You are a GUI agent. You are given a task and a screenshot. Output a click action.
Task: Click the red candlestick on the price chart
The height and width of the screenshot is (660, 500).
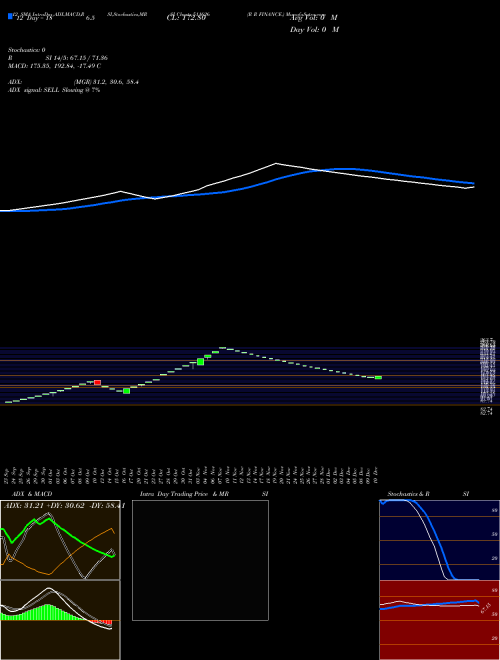pyautogui.click(x=98, y=382)
